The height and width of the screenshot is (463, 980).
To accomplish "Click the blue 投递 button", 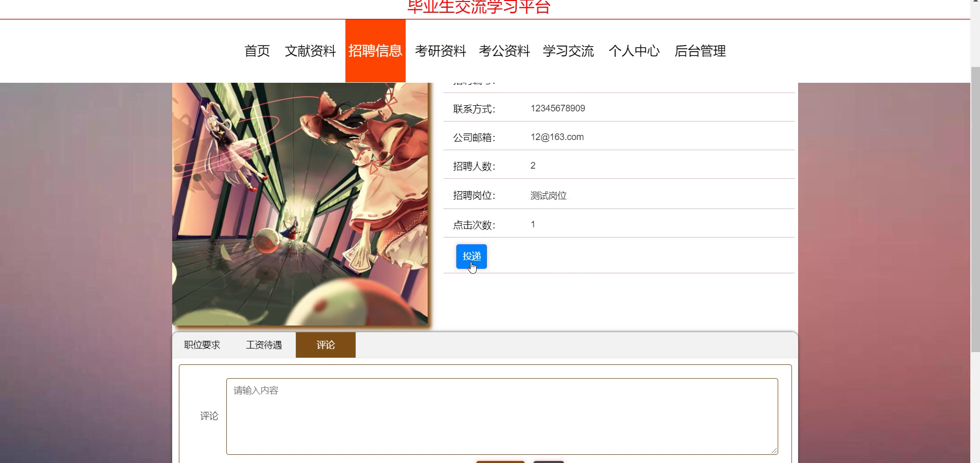I will (x=472, y=257).
